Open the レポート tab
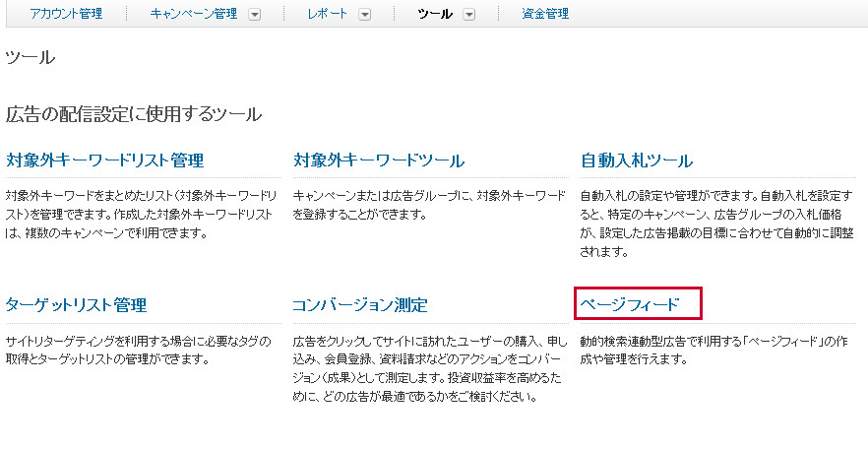Image resolution: width=868 pixels, height=449 pixels. coord(327,13)
